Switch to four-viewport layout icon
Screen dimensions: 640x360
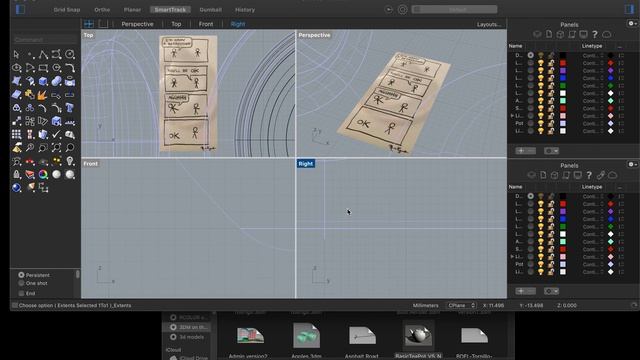pos(89,24)
